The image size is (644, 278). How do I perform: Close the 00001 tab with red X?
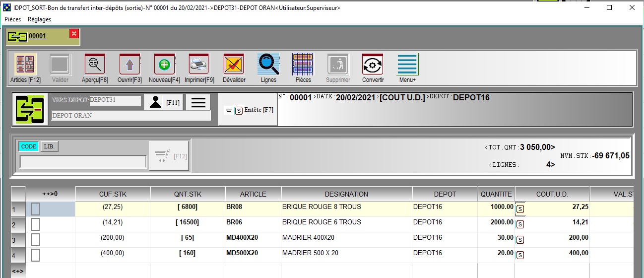(x=74, y=33)
